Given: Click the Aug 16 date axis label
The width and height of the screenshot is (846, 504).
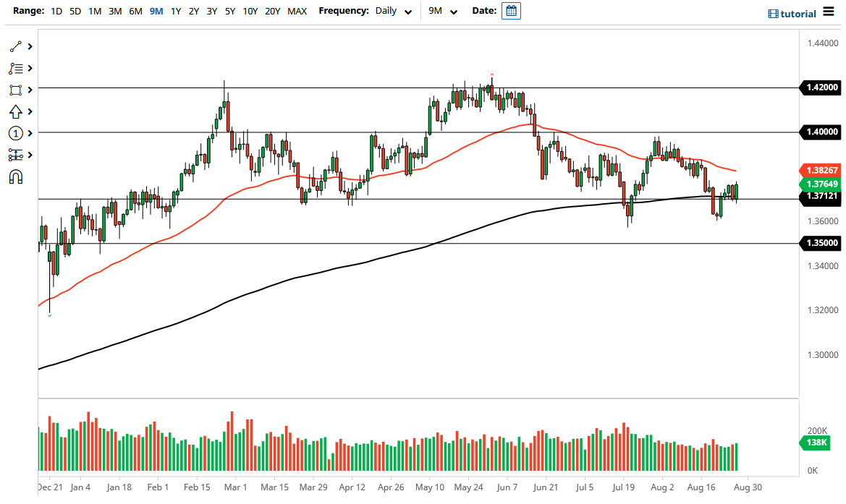Looking at the screenshot, I should pos(701,487).
